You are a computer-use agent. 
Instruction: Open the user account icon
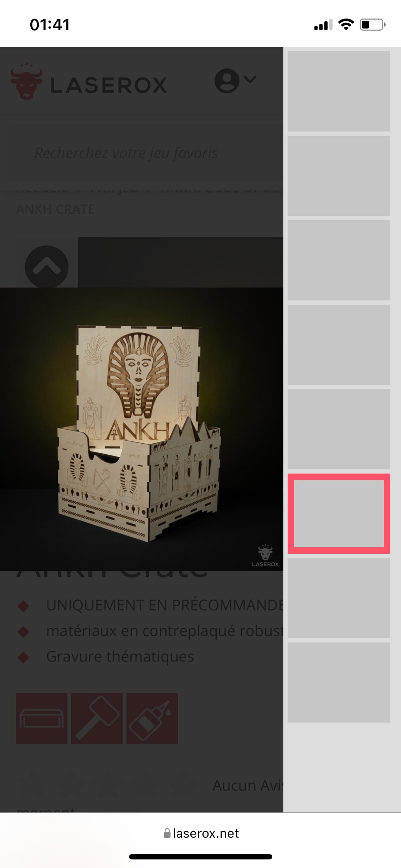click(x=227, y=81)
